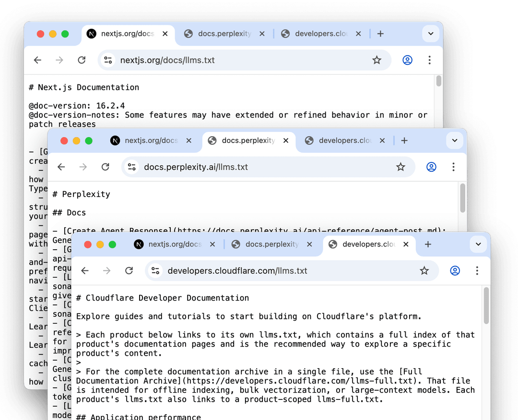The height and width of the screenshot is (420, 518).
Task: Close docs.perplexity tab in middle window
Action: click(x=286, y=140)
